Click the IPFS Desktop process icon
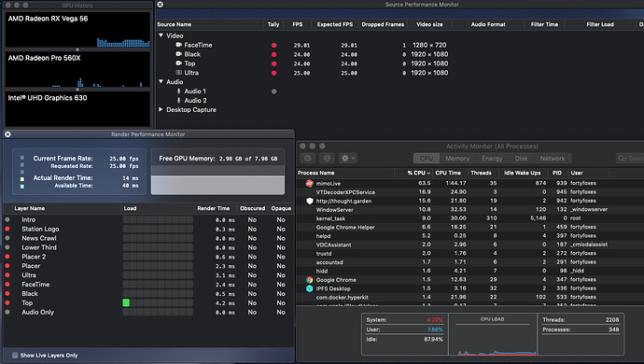 click(x=309, y=288)
